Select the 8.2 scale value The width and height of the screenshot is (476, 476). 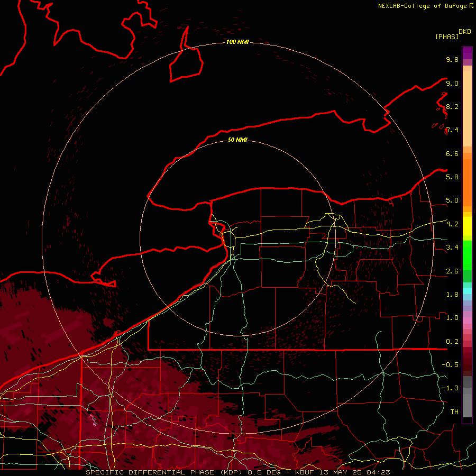tap(452, 106)
